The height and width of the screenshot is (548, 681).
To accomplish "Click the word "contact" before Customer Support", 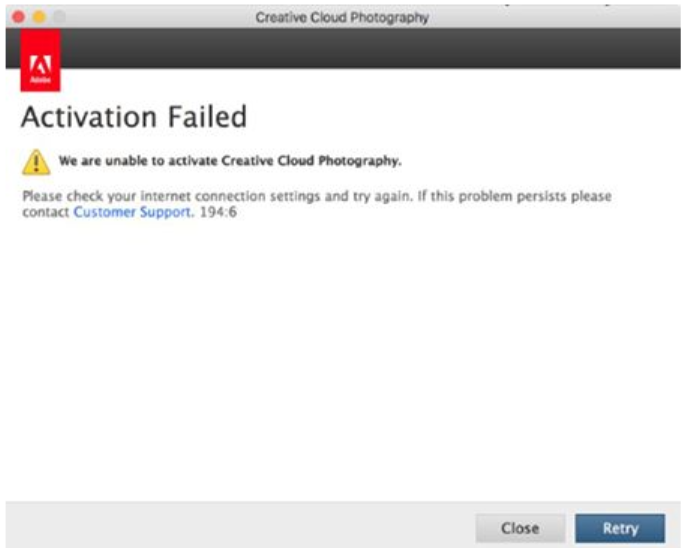I will click(x=46, y=212).
